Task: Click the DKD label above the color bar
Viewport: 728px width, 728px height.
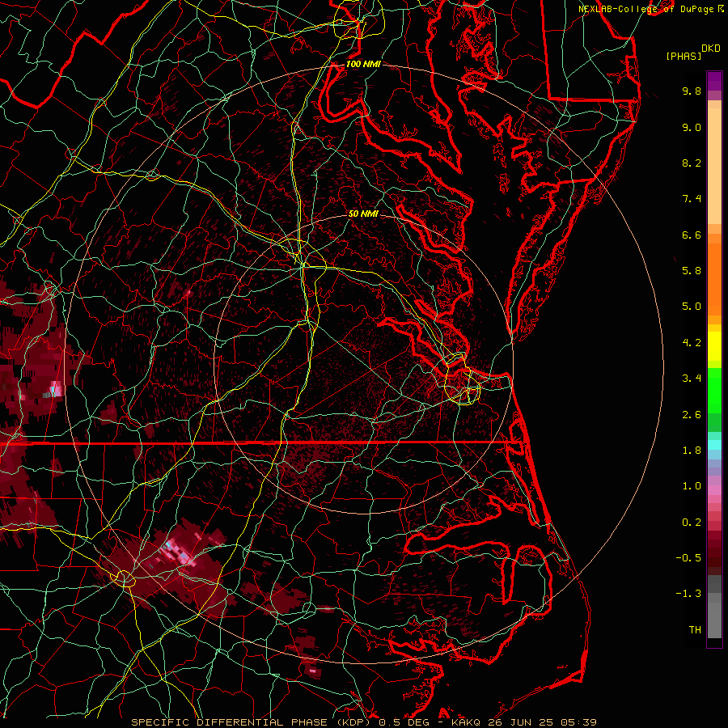Action: pos(711,49)
